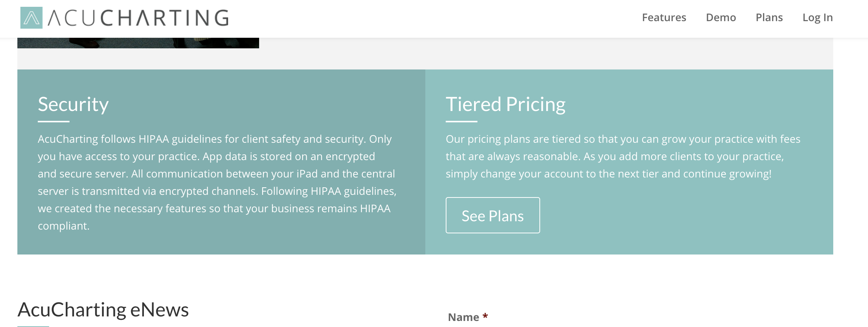This screenshot has height=327, width=868.
Task: Click the Security heading
Action: tap(73, 104)
